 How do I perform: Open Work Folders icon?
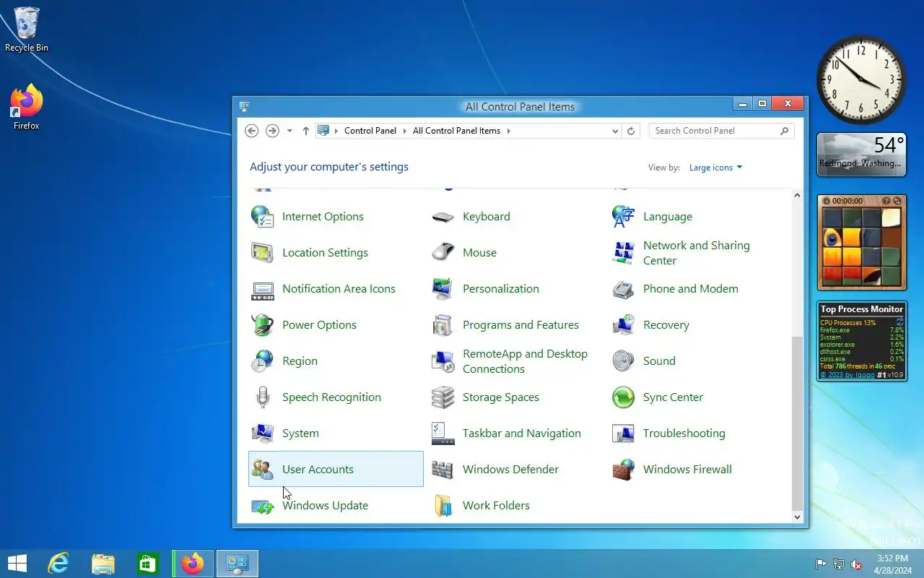point(443,506)
